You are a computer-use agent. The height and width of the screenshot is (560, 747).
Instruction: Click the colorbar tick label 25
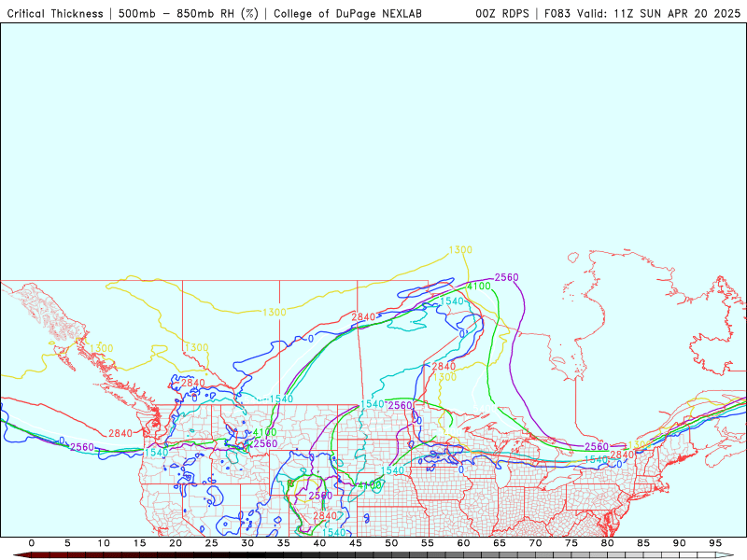(212, 543)
